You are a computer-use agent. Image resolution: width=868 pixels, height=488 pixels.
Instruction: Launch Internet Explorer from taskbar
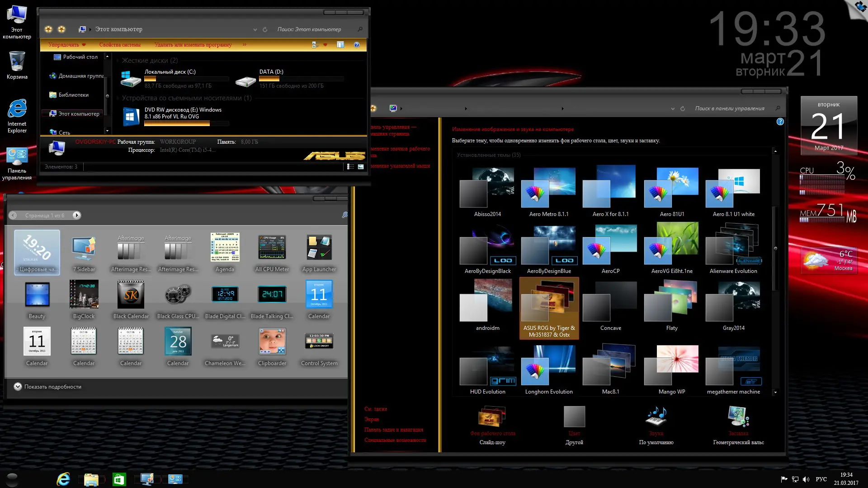click(63, 479)
